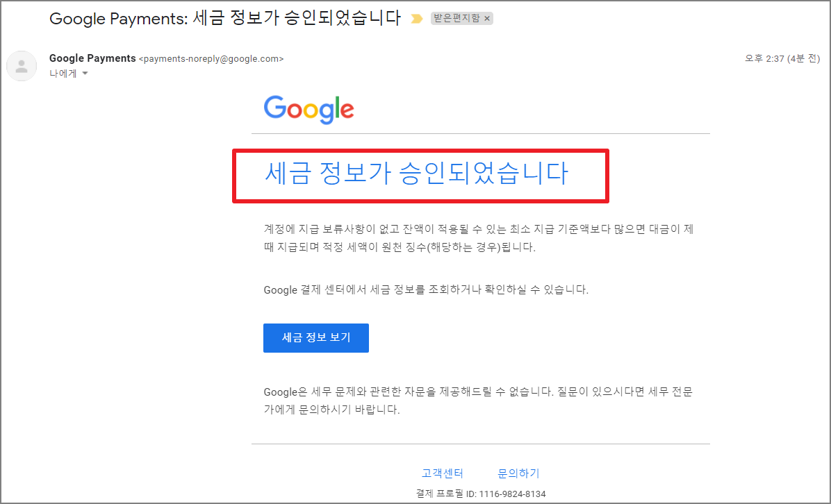The height and width of the screenshot is (504, 831).
Task: Remove the 받은편지함 label with the x
Action: click(487, 19)
